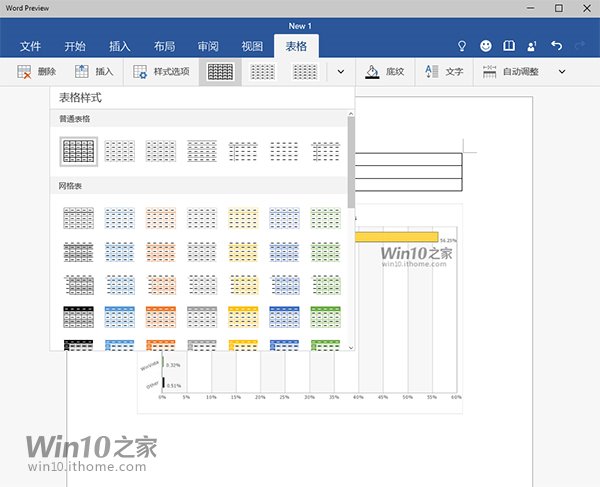
Task: Select the green grid table in first 网格表 row
Action: pos(325,218)
